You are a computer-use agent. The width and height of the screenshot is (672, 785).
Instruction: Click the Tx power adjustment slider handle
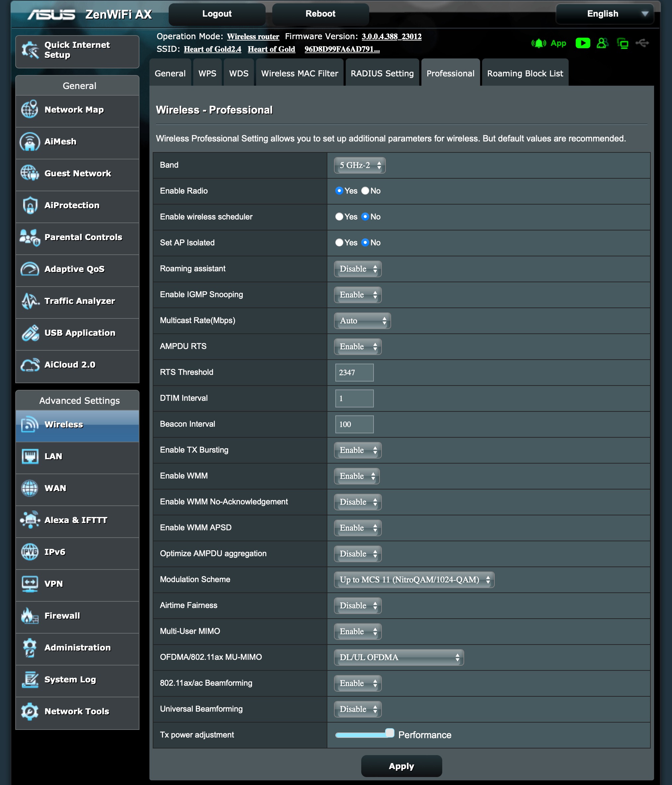click(389, 733)
